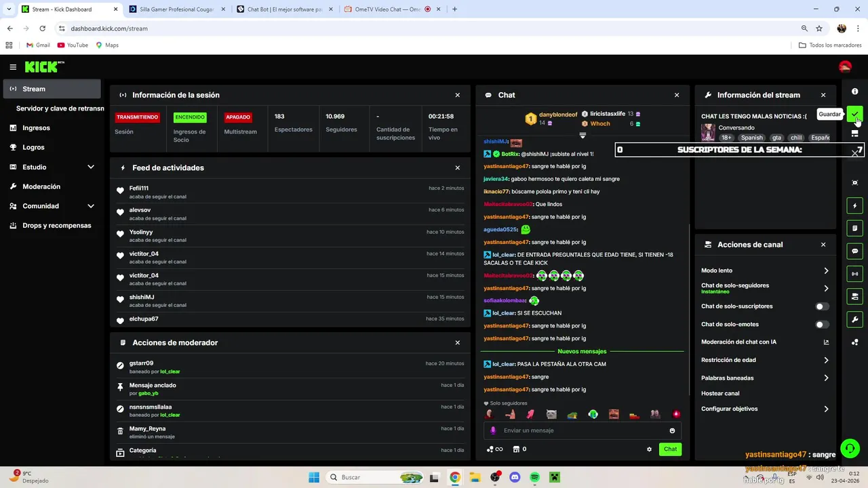Image resolution: width=868 pixels, height=488 pixels.
Task: Switch to the Silla Gamer Profesional browser tab
Action: click(174, 9)
